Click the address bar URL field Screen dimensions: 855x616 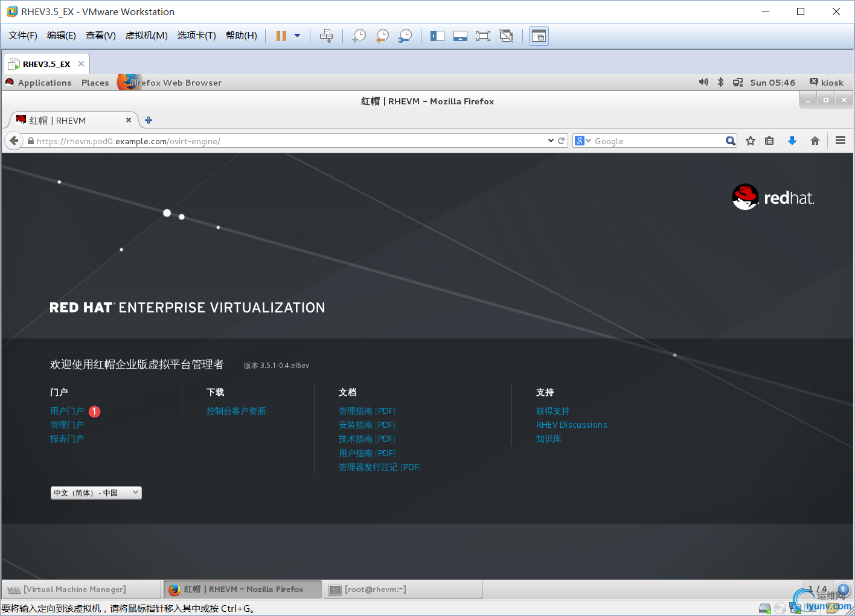(290, 141)
